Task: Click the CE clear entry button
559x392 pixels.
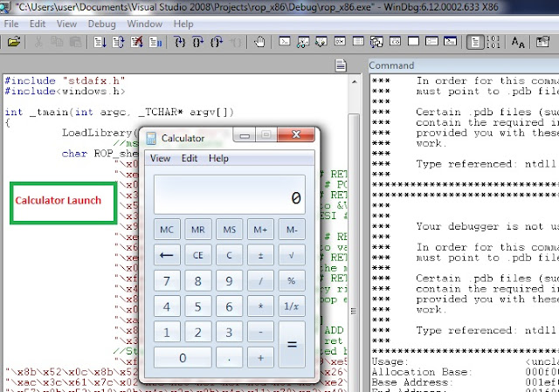Action: 198,255
